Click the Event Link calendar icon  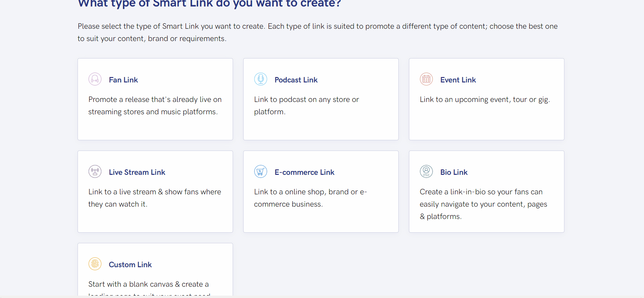coord(426,79)
